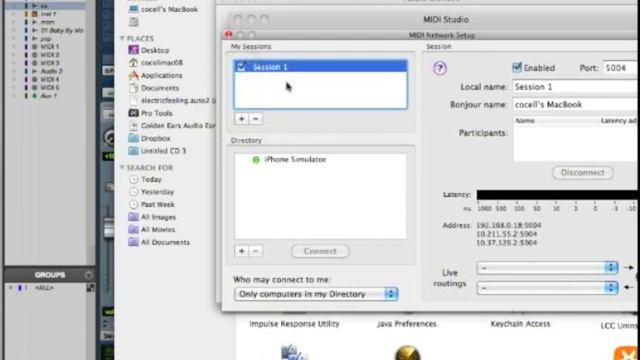The image size is (640, 360).
Task: Click the Disconnect button
Action: pos(582,172)
